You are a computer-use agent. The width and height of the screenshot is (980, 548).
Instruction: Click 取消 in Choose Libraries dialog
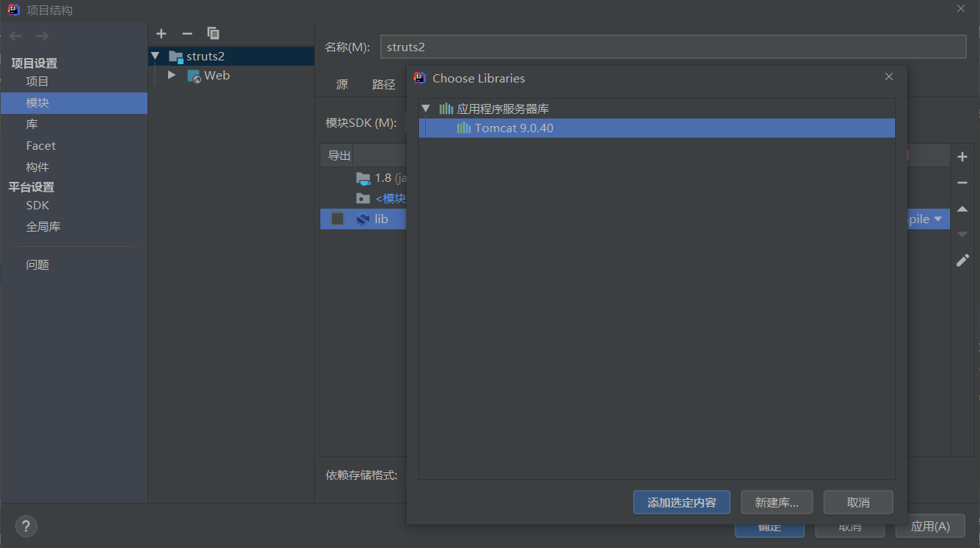click(x=858, y=502)
